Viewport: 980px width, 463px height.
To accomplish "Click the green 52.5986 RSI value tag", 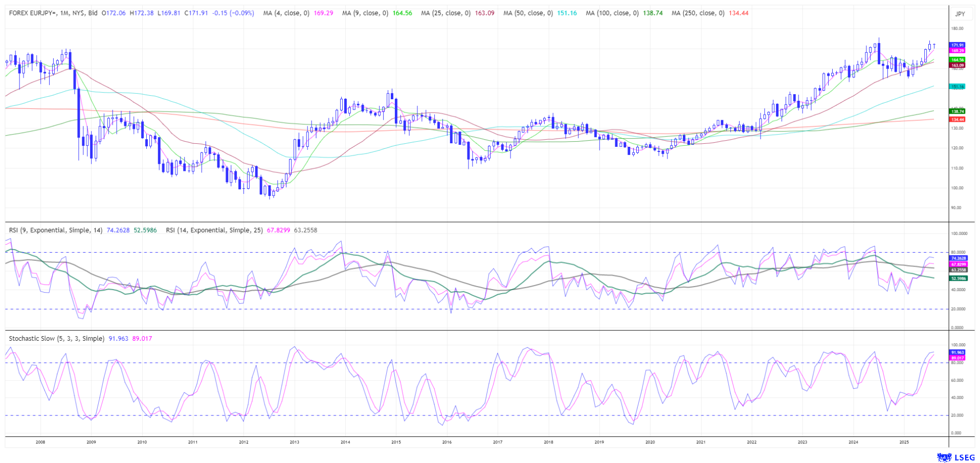I will point(958,278).
